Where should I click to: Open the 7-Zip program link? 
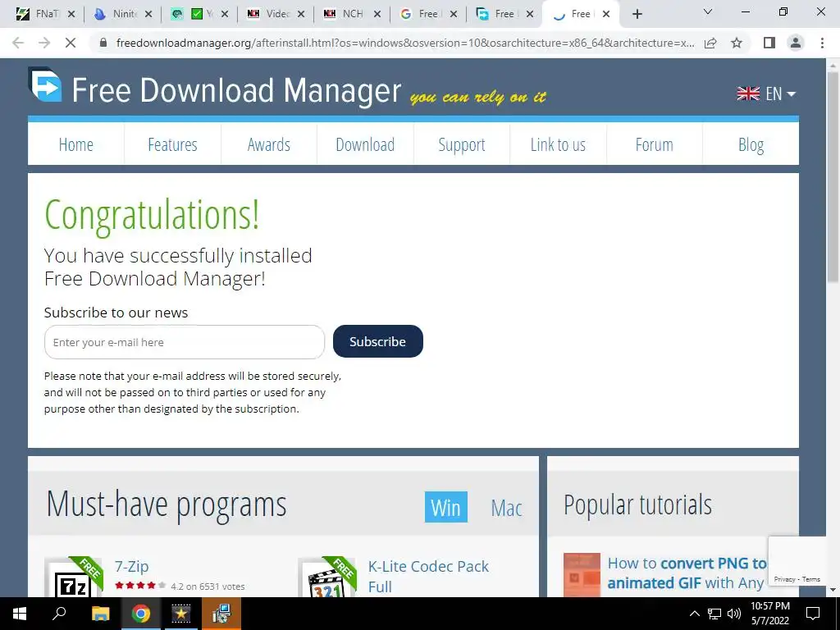coord(132,566)
